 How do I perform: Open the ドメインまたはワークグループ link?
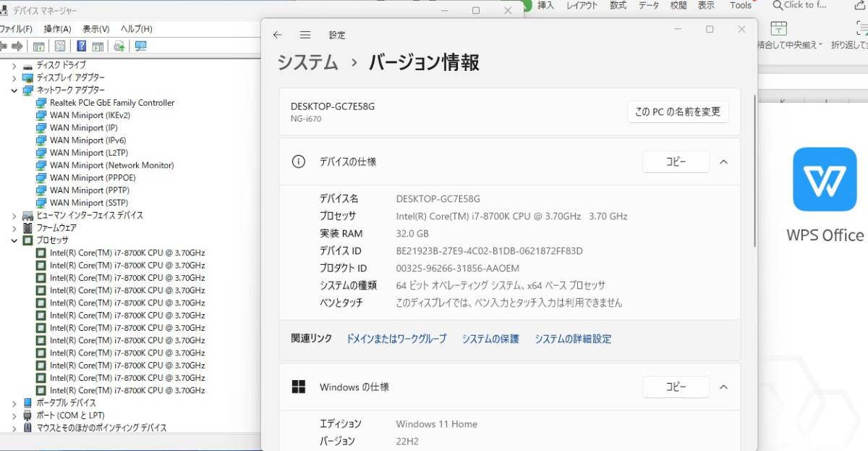tap(396, 339)
